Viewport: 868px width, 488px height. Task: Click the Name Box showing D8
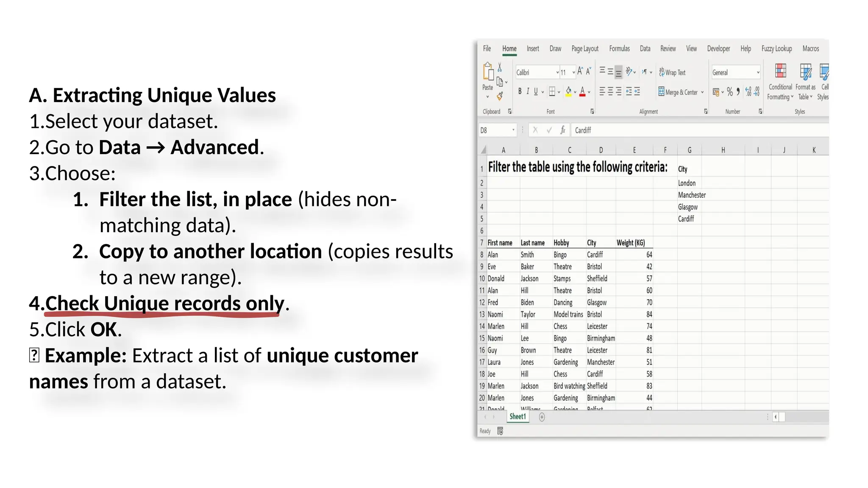point(498,130)
